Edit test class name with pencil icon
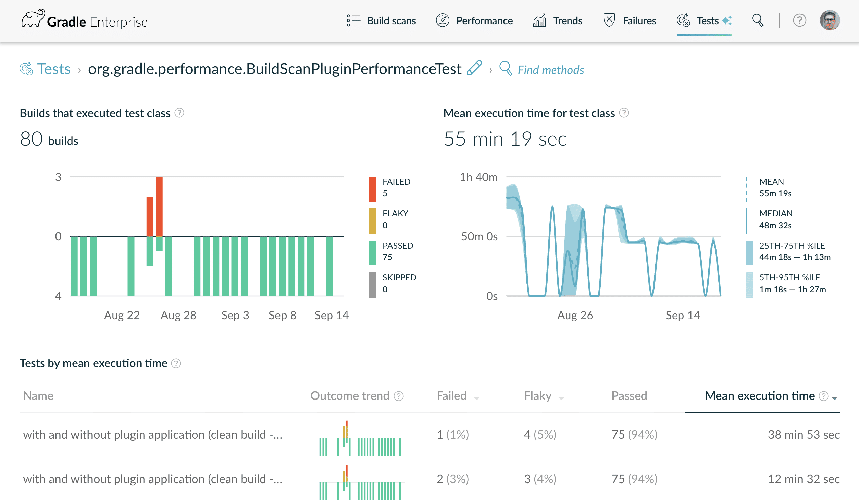The height and width of the screenshot is (504, 859). (x=475, y=68)
